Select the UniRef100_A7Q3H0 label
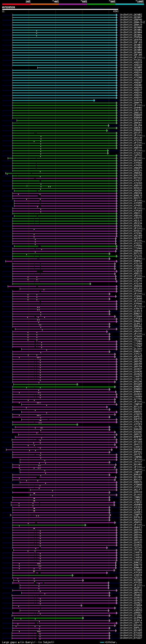Screen dimensions: 146x644 pyautogui.click(x=131, y=146)
